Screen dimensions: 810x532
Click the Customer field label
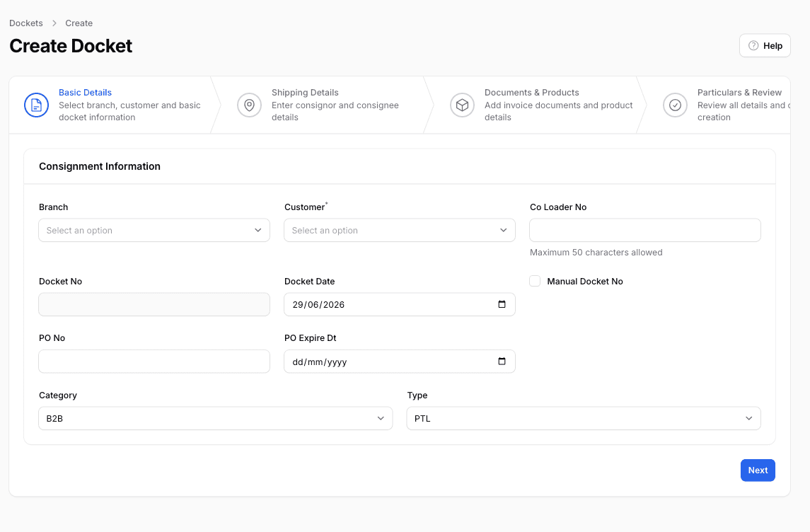pyautogui.click(x=304, y=207)
